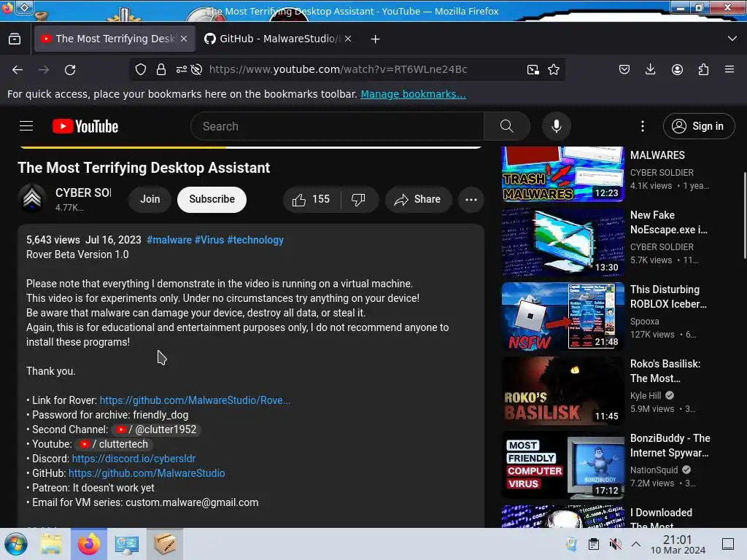Open the clock showing 21:01
747x560 pixels.
678,544
